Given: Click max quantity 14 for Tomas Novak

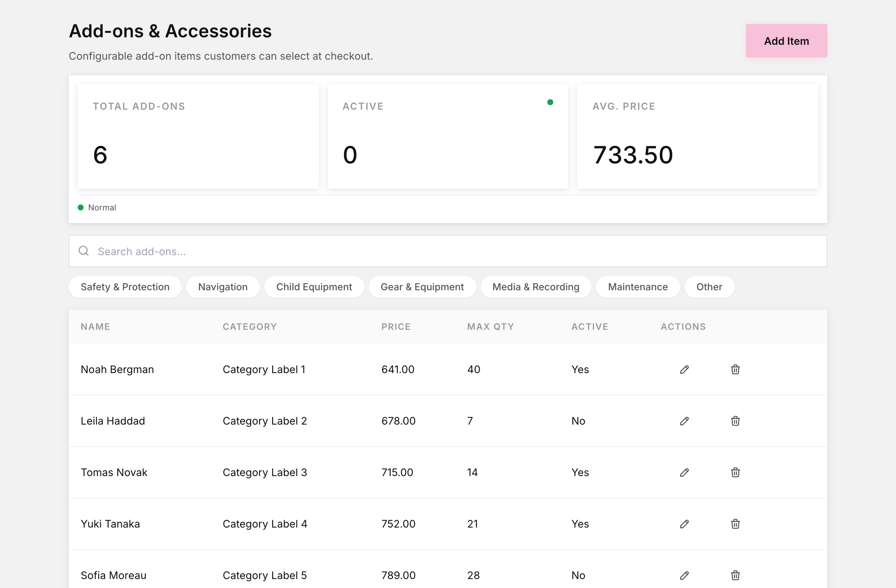Looking at the screenshot, I should click(473, 472).
